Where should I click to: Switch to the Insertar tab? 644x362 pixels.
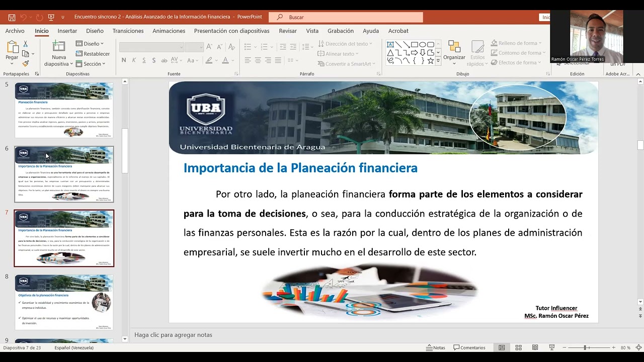67,31
